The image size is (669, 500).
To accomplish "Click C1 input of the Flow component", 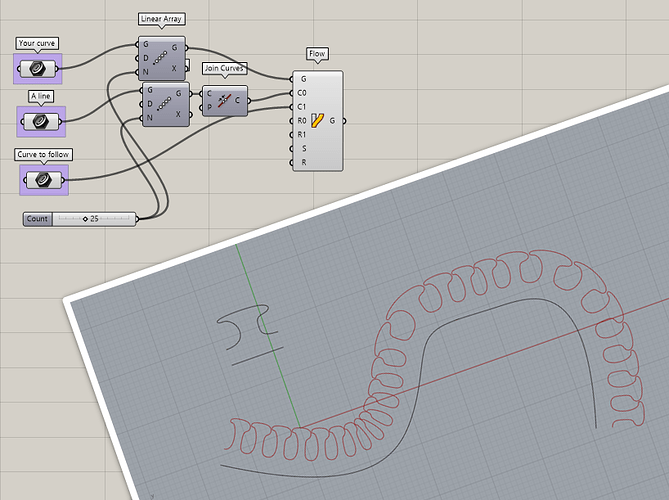I will pos(302,107).
